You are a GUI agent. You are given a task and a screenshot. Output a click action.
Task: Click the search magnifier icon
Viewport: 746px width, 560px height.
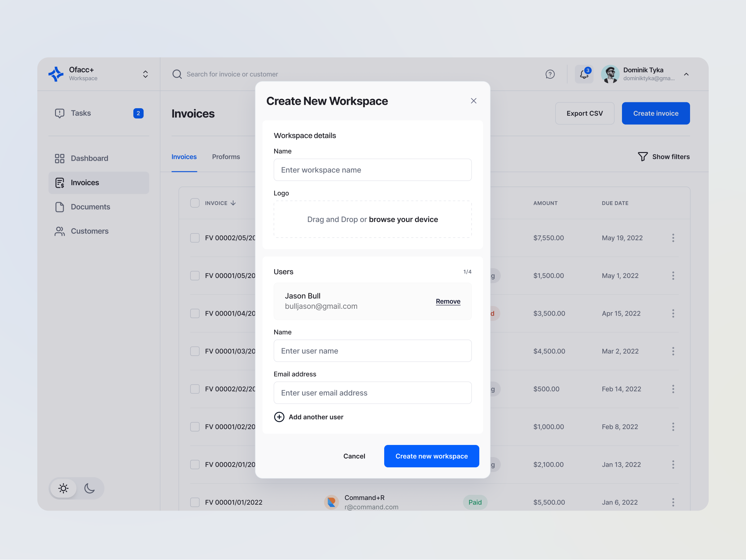tap(177, 74)
